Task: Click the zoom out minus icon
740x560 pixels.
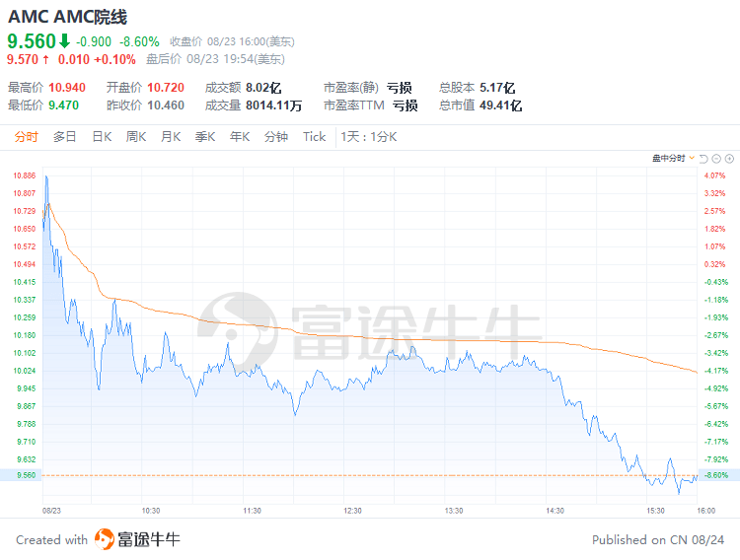Action: click(716, 159)
